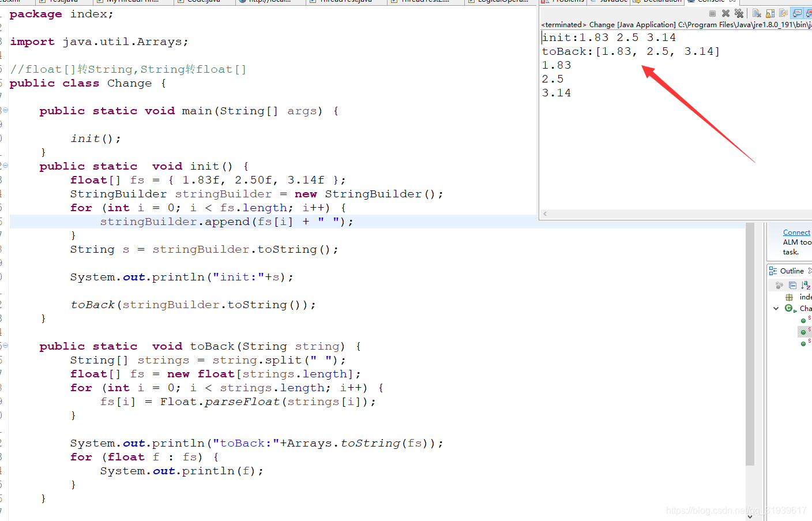Screen dimensions: 812x521
Task: Click Remove All Terminated Launches icon
Action: point(739,13)
